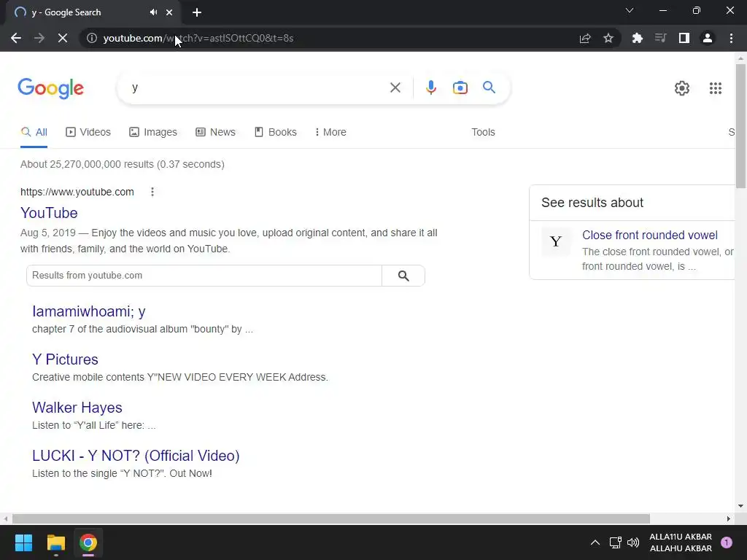This screenshot has width=747, height=560.
Task: Switch to the News tab
Action: (x=215, y=132)
